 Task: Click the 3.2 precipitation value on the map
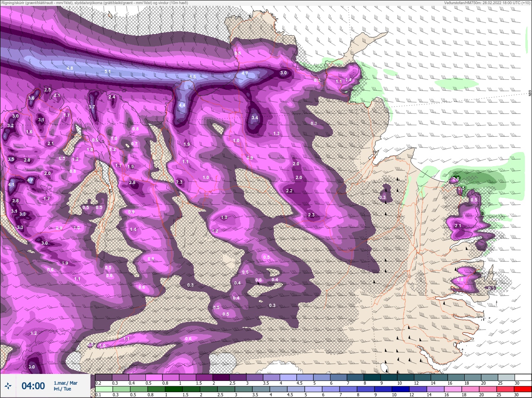coord(10,125)
